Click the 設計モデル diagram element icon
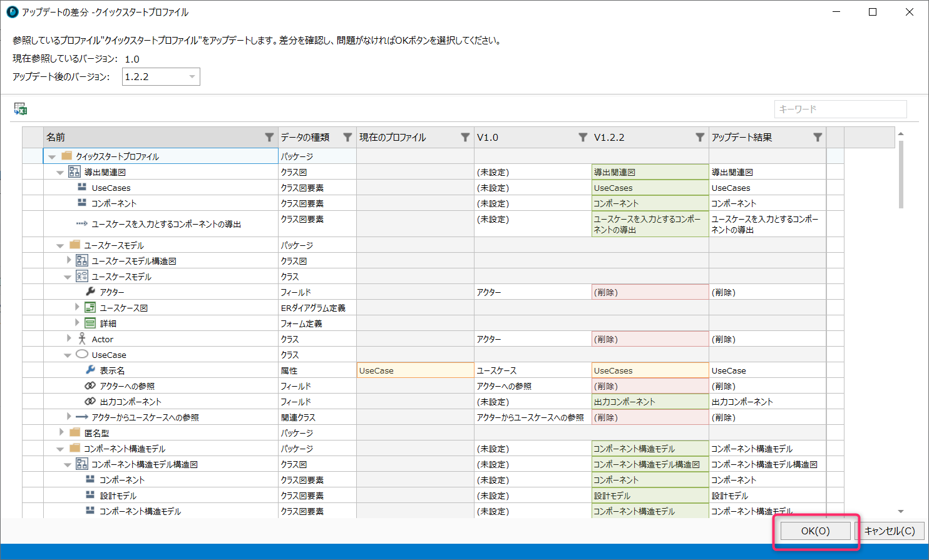 coord(90,495)
